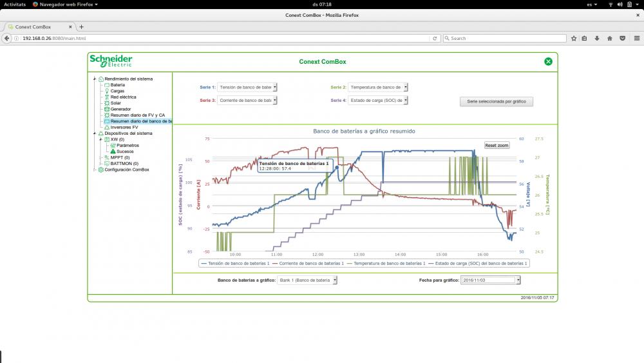The width and height of the screenshot is (644, 363).
Task: Click the Reset zoom button
Action: (497, 146)
